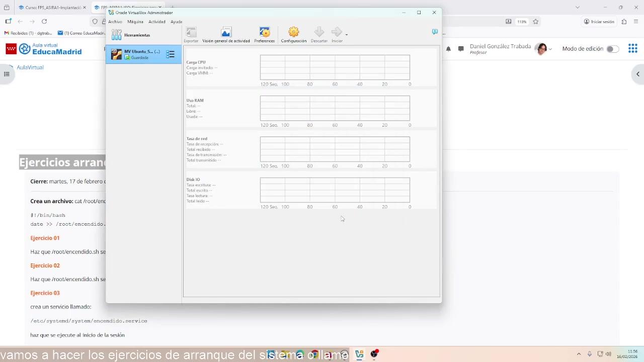Click the Descartar arrow icon

point(319,32)
